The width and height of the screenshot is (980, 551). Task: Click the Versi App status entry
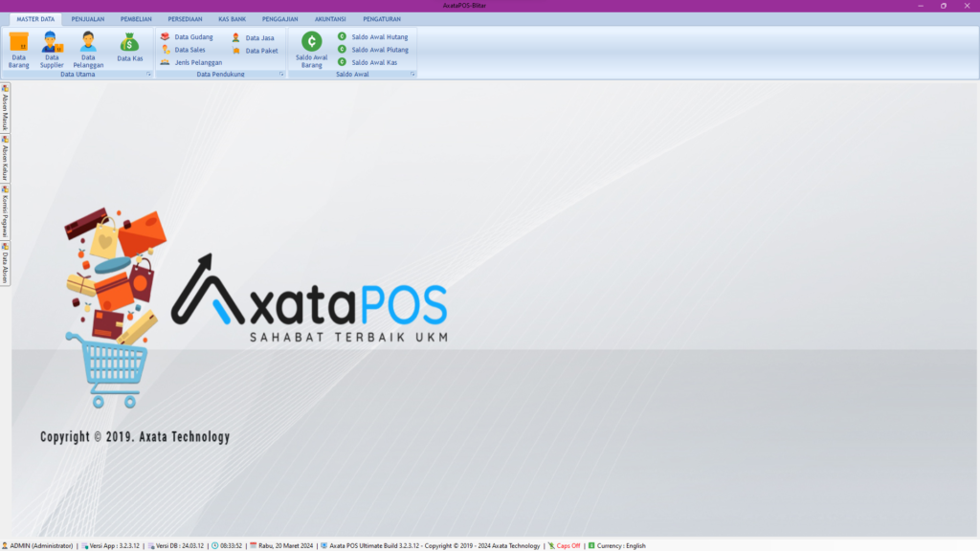(x=111, y=546)
